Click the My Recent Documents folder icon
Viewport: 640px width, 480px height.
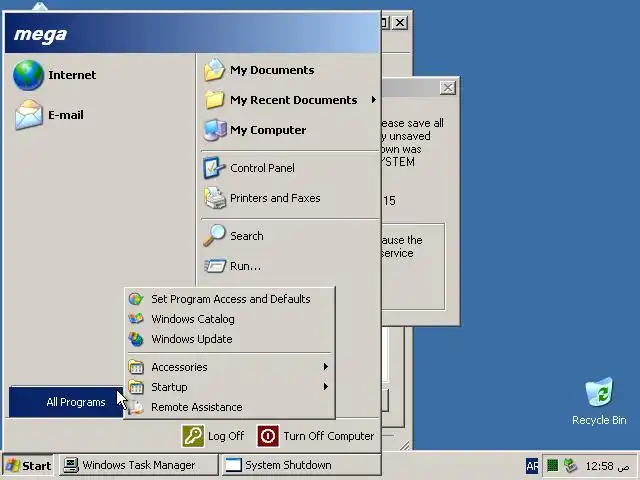pyautogui.click(x=214, y=100)
